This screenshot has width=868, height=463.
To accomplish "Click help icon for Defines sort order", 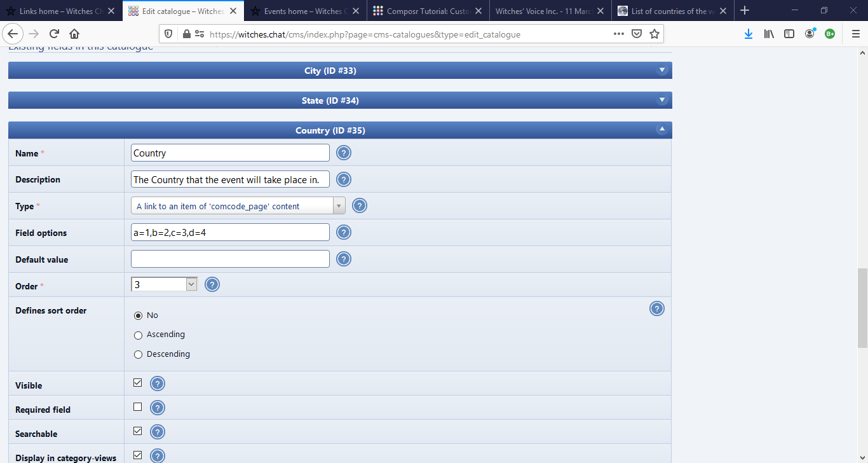I will [x=657, y=309].
